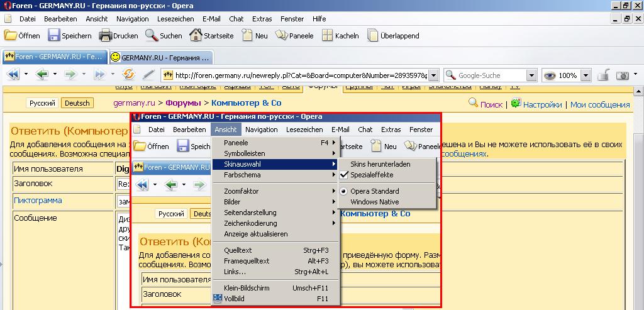Image resolution: width=644 pixels, height=310 pixels.
Task: Open the Пиктограмма link
Action: [x=38, y=201]
